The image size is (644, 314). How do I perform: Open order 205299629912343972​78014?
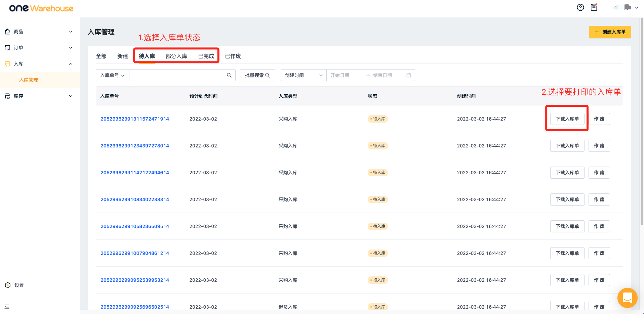pos(135,146)
